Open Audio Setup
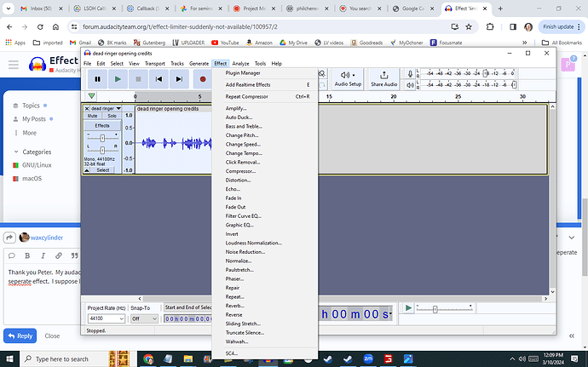 coord(348,79)
